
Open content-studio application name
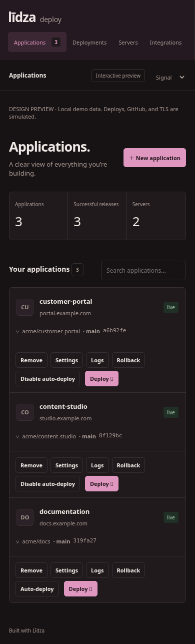[x=63, y=406]
